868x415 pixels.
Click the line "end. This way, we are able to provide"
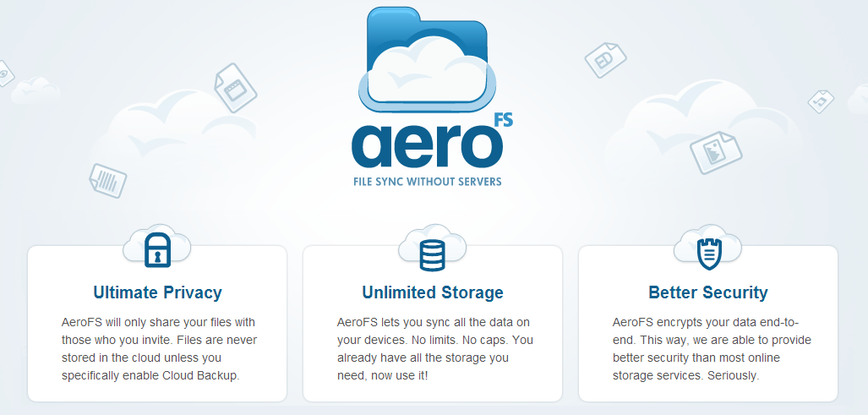point(712,340)
